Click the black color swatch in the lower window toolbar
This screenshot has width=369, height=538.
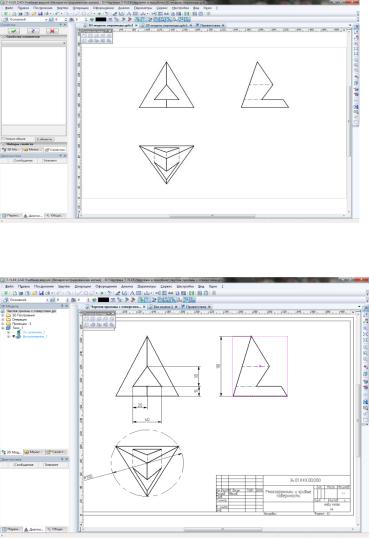pos(103,300)
